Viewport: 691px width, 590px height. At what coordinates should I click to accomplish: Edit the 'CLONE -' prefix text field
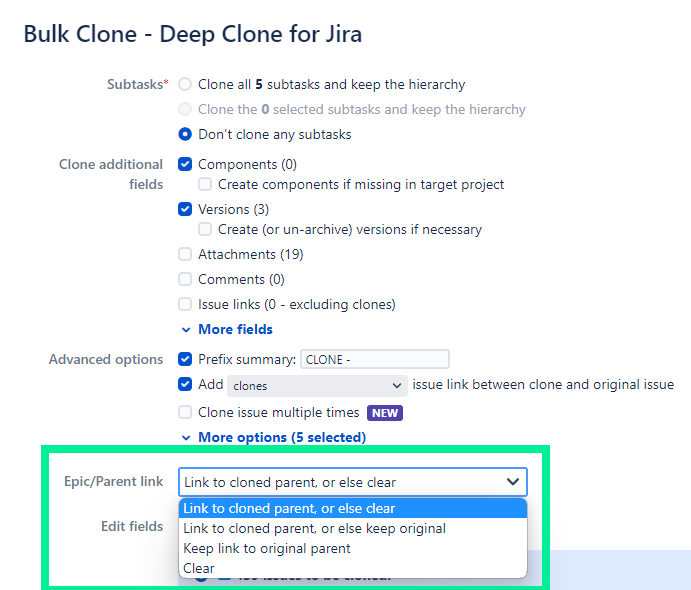pos(375,359)
